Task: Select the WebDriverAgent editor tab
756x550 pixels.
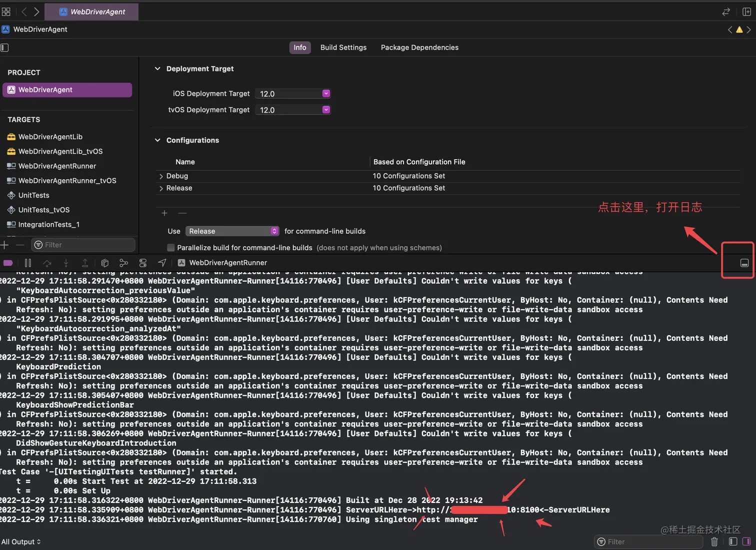Action: click(x=92, y=12)
